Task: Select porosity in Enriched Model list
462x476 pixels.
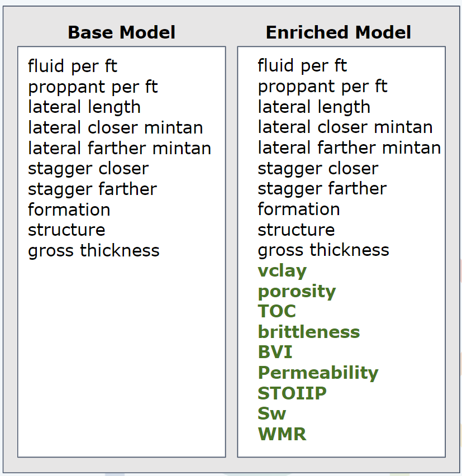Action: [297, 292]
